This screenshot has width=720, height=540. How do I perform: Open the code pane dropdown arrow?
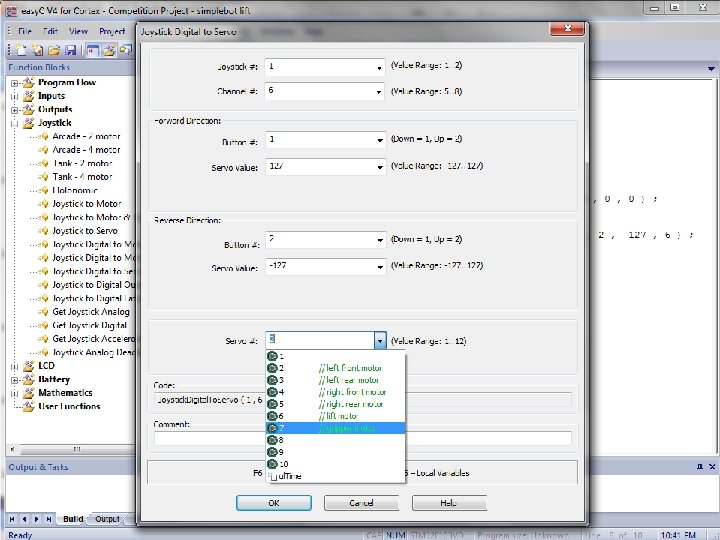click(x=711, y=68)
